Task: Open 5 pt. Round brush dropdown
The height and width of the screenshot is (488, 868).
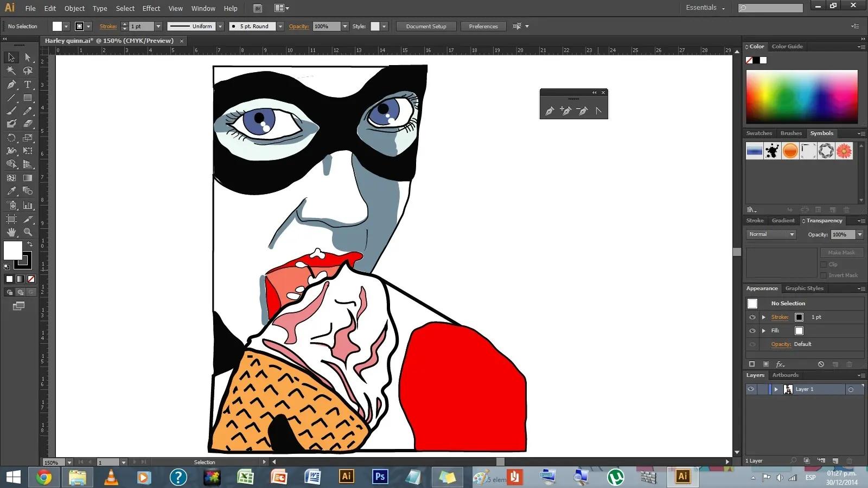Action: (280, 26)
